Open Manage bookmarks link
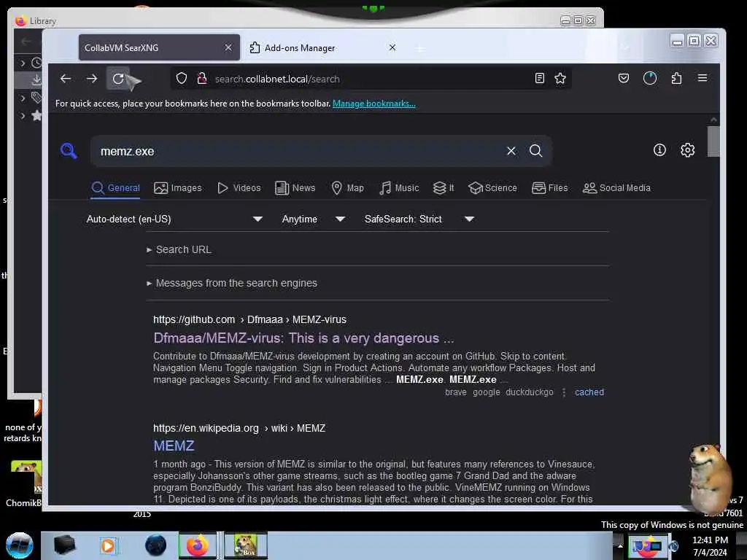Viewport: 747px width, 560px height. [x=374, y=104]
